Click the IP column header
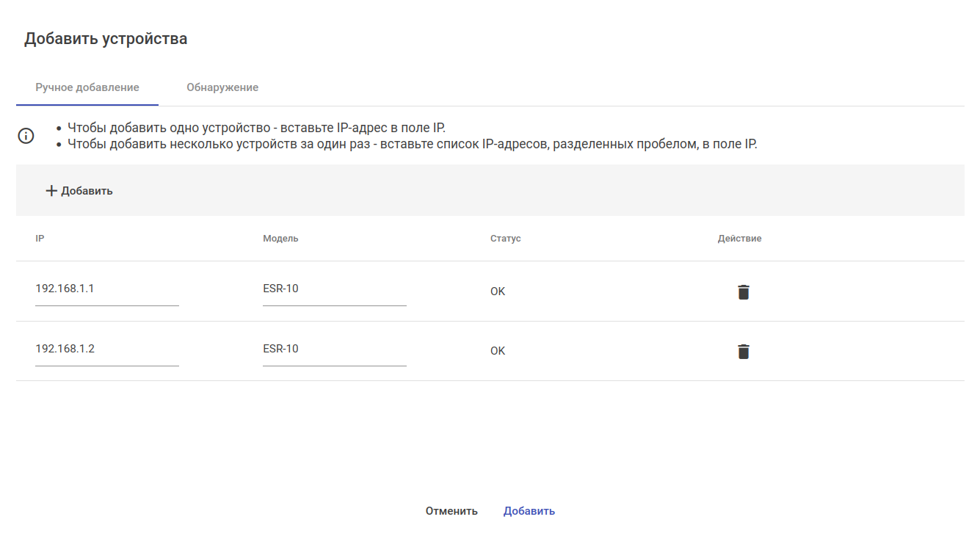 pos(40,239)
